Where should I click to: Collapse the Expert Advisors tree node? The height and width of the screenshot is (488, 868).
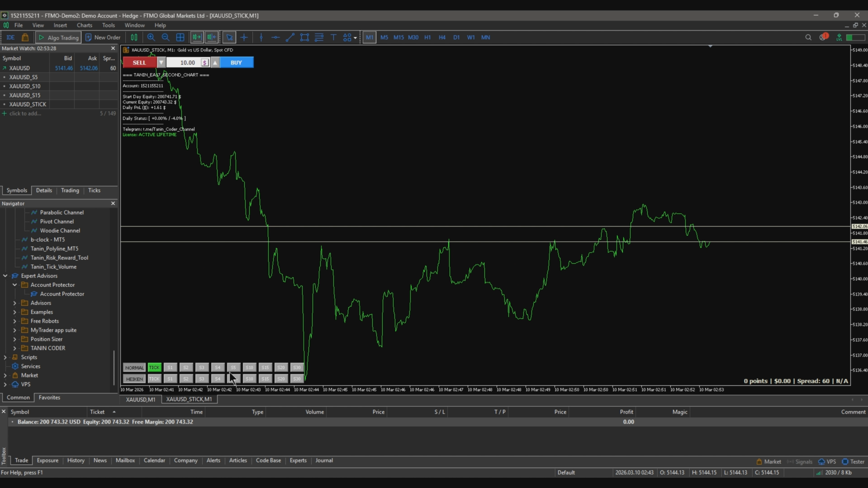(x=5, y=276)
